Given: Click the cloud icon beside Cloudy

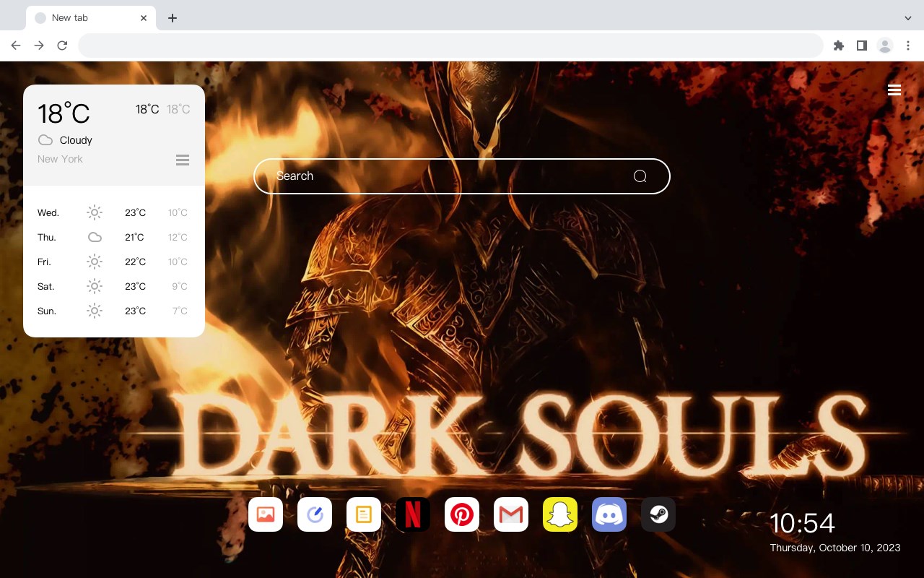Looking at the screenshot, I should point(45,140).
